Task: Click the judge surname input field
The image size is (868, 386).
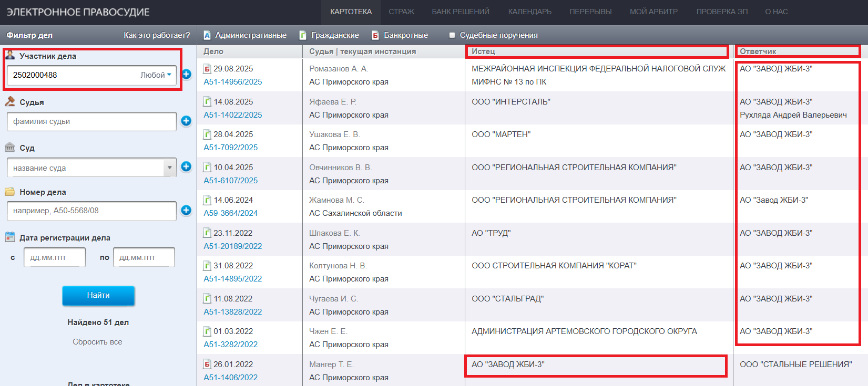Action: [x=91, y=121]
